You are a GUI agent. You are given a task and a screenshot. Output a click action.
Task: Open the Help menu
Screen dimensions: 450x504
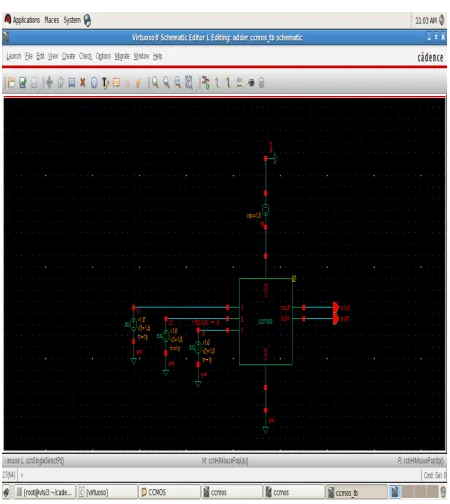click(x=157, y=56)
